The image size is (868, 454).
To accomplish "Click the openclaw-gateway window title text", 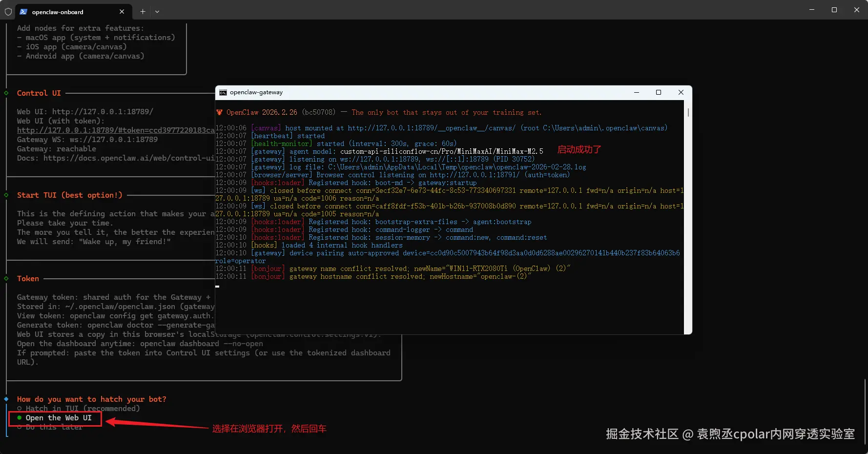I will tap(256, 92).
